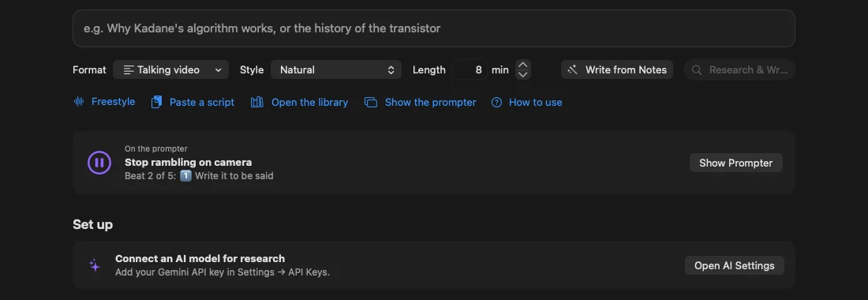Click the window icon beside Show the prompter
Image resolution: width=868 pixels, height=300 pixels.
point(371,103)
